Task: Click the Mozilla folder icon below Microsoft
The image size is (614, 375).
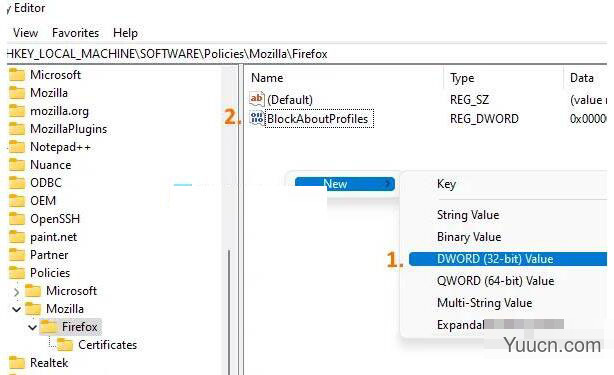Action: tap(17, 93)
